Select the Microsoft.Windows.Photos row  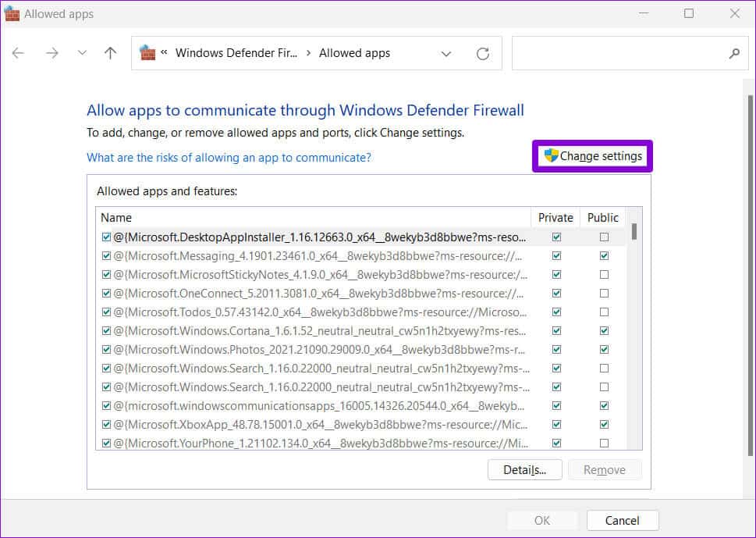tap(360, 350)
